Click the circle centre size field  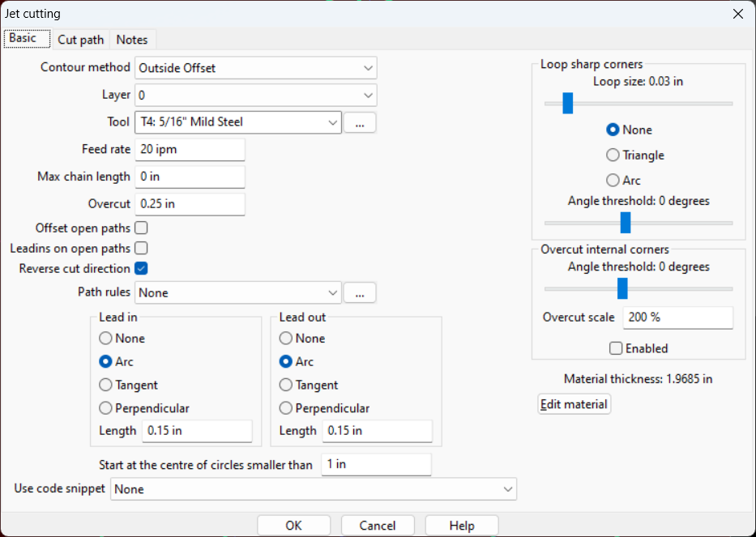pos(377,464)
